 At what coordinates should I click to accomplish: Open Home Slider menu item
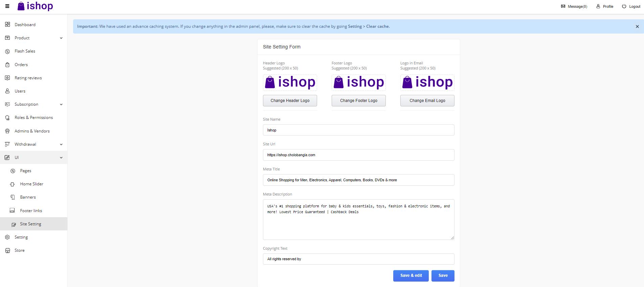click(x=31, y=184)
